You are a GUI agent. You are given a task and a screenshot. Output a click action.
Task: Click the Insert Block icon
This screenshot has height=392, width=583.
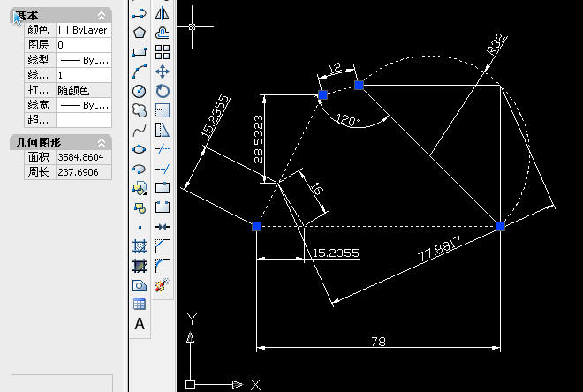pyautogui.click(x=140, y=188)
